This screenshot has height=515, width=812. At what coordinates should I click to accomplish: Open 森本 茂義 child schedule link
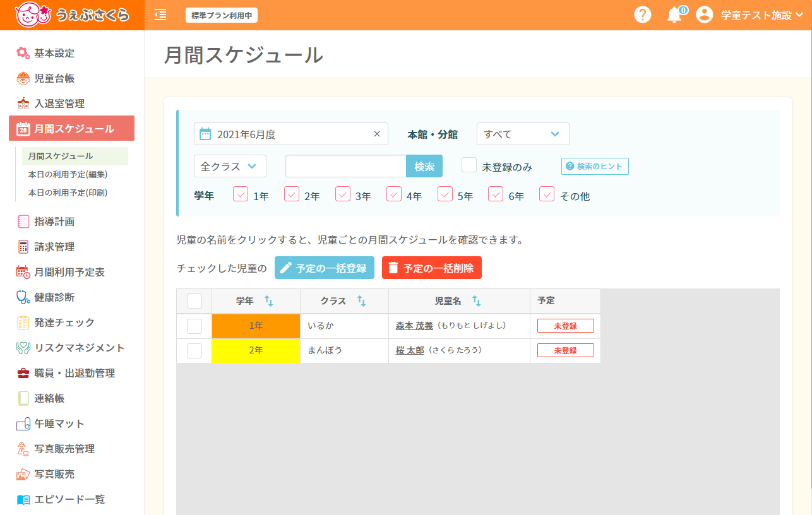pyautogui.click(x=414, y=326)
